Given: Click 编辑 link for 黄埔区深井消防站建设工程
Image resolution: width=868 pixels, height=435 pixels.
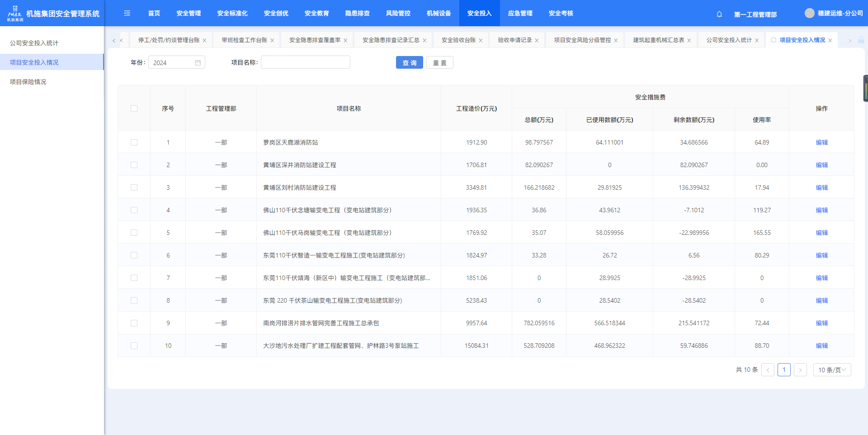Looking at the screenshot, I should 821,165.
